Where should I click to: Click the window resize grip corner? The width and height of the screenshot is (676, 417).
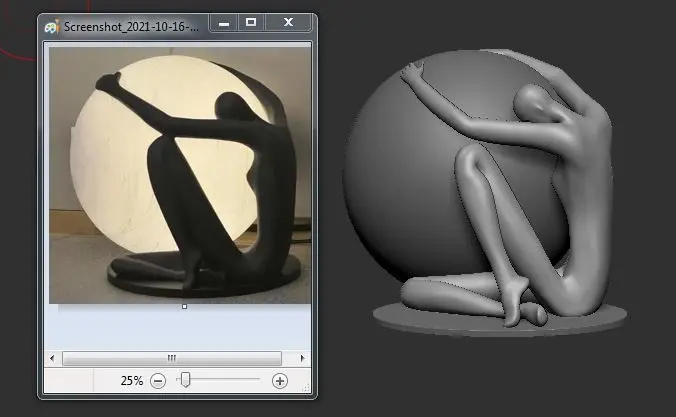coord(306,388)
